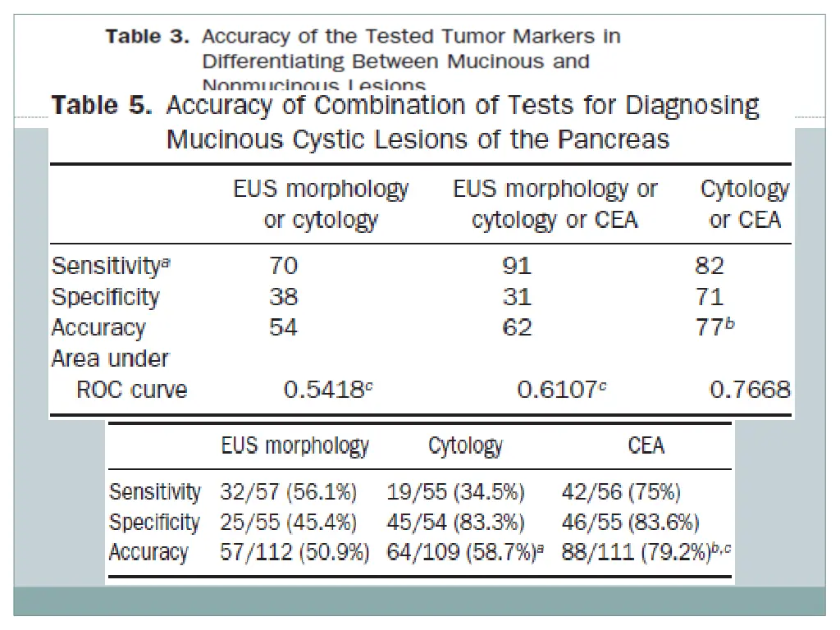The image size is (840, 630).
Task: Click the specificity value 38 in Table 5
Action: [x=283, y=296]
